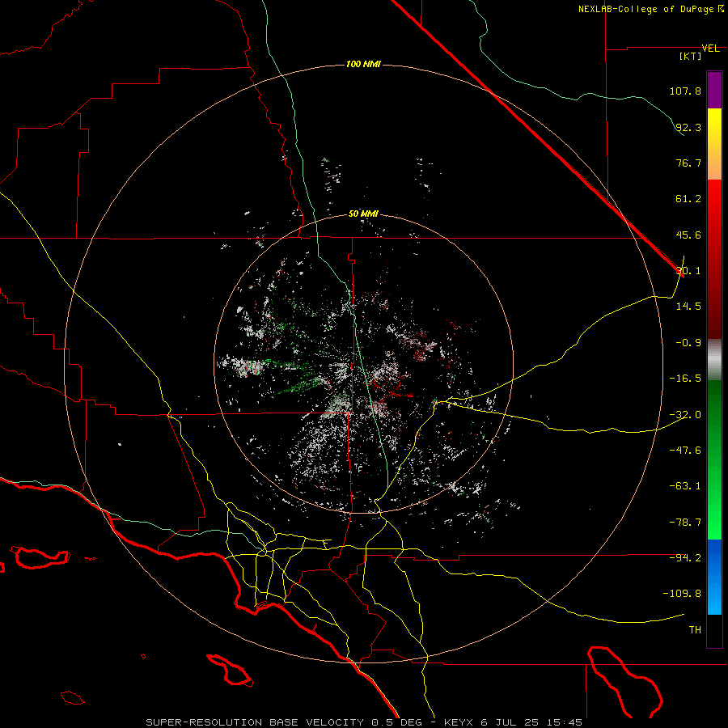The width and height of the screenshot is (728, 728).
Task: Select the -109.8 scale value
Action: pyautogui.click(x=683, y=594)
